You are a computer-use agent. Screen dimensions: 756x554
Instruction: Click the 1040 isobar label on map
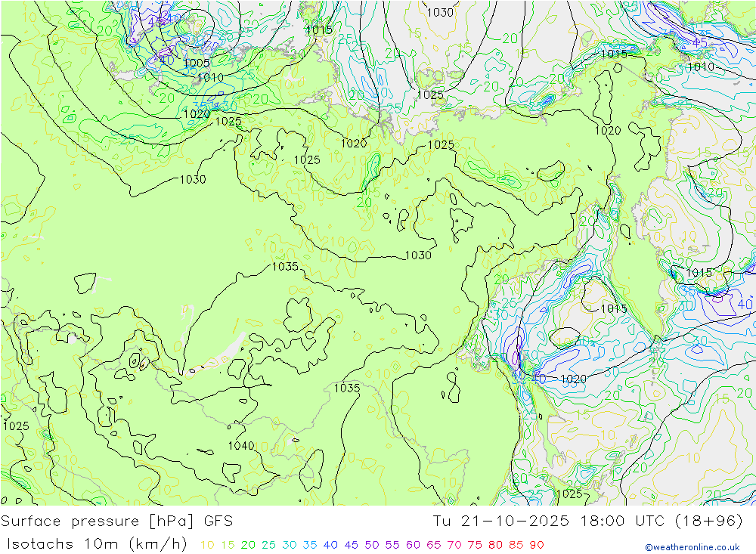[241, 445]
